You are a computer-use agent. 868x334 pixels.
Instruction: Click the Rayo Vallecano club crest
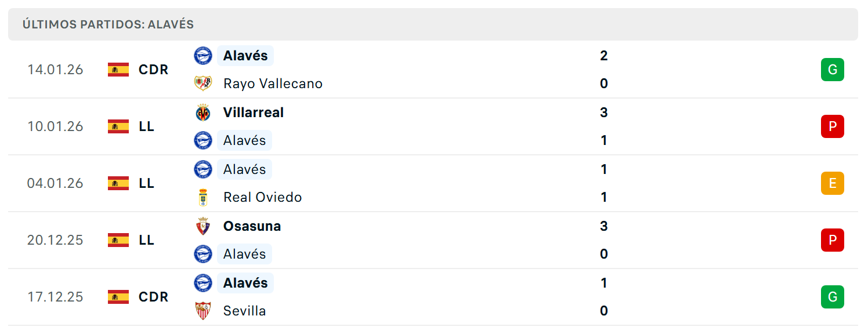point(203,83)
